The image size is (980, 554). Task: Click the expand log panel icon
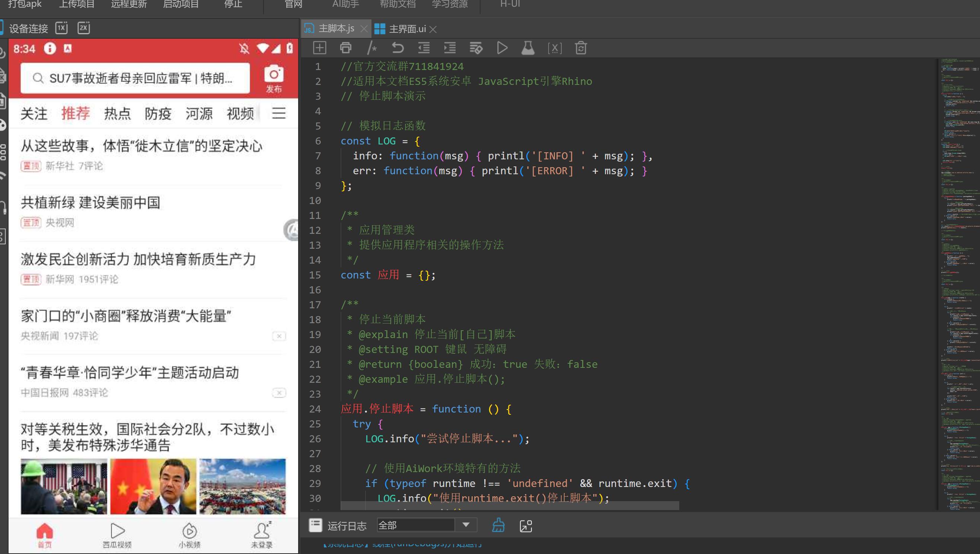(x=526, y=526)
